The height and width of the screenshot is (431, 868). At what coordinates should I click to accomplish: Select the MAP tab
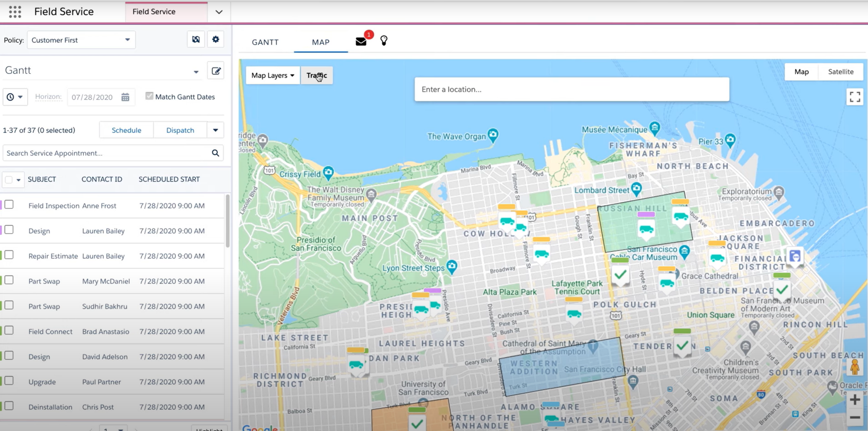pyautogui.click(x=321, y=42)
